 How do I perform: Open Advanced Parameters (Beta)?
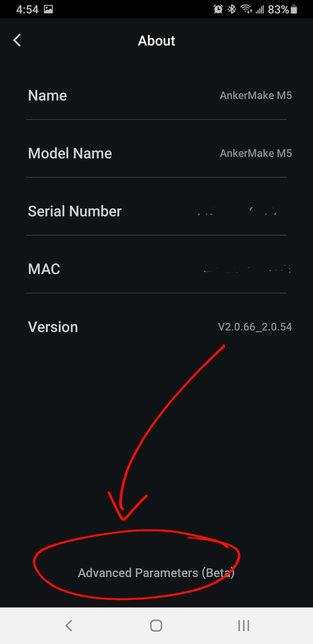point(156,572)
